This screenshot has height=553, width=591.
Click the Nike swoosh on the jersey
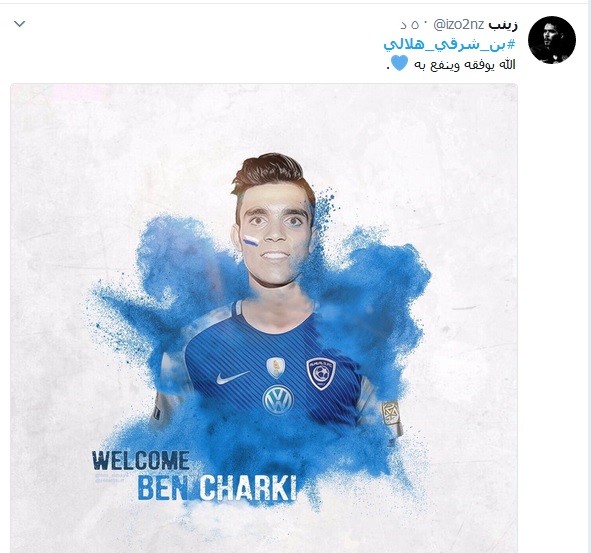(233, 377)
